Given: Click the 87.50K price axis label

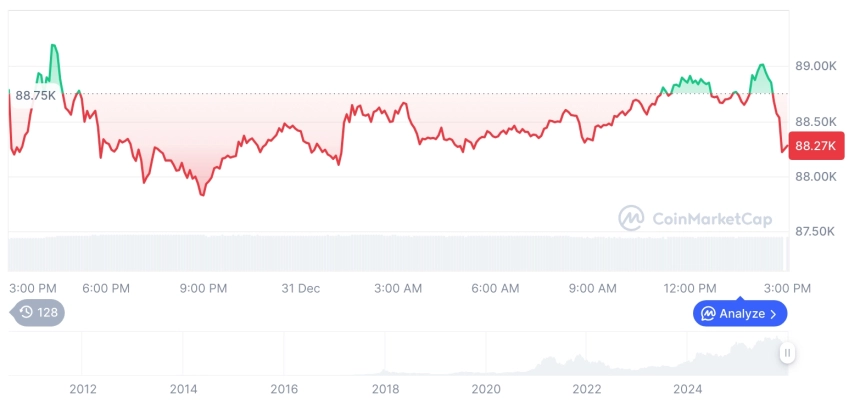Looking at the screenshot, I should pos(815,231).
